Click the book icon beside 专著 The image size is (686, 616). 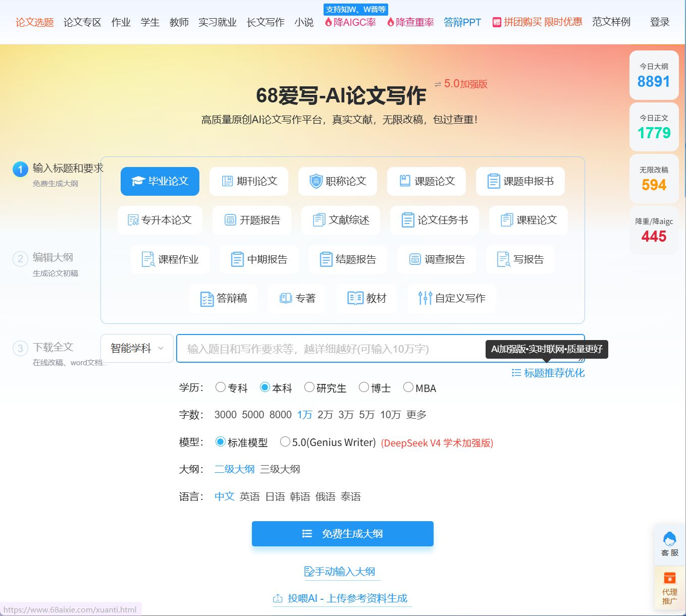tap(286, 298)
